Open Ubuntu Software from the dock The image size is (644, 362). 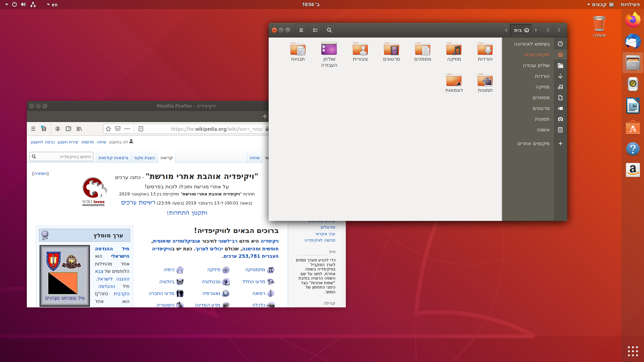(x=633, y=127)
